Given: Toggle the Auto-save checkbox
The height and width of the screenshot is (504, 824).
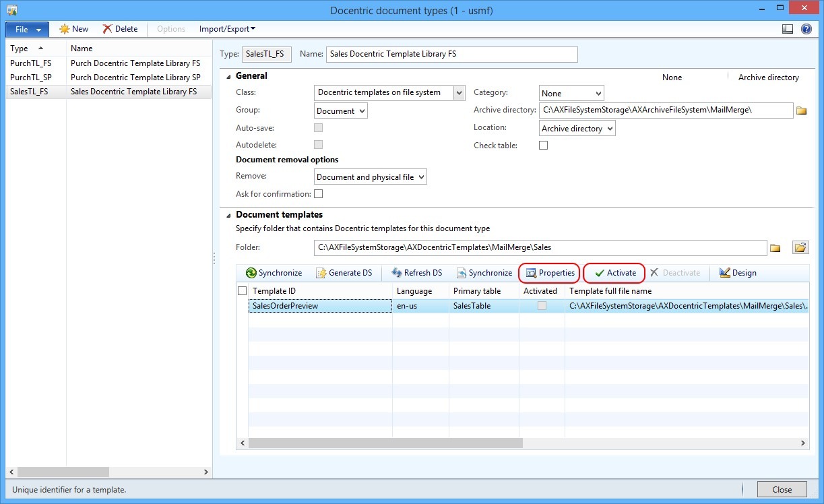Looking at the screenshot, I should point(318,127).
